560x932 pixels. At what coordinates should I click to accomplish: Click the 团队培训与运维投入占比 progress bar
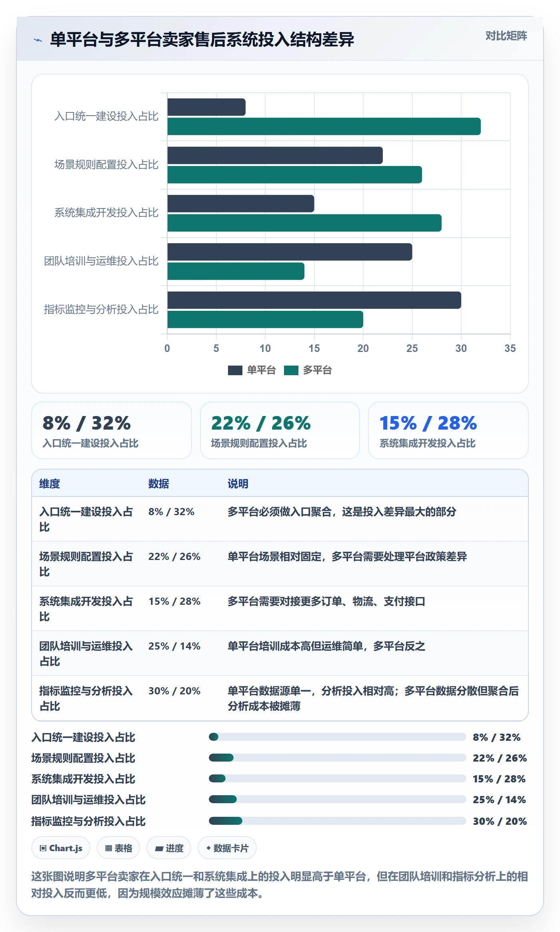(x=337, y=799)
